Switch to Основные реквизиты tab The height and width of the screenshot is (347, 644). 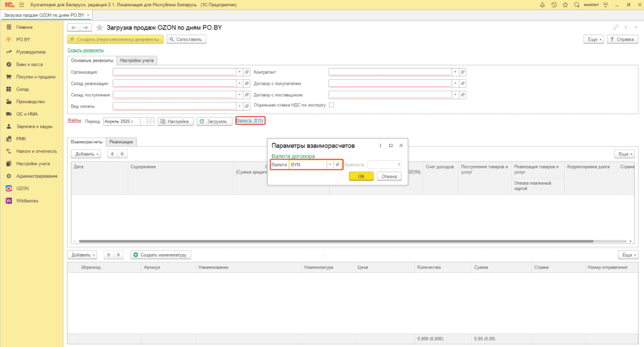click(92, 60)
